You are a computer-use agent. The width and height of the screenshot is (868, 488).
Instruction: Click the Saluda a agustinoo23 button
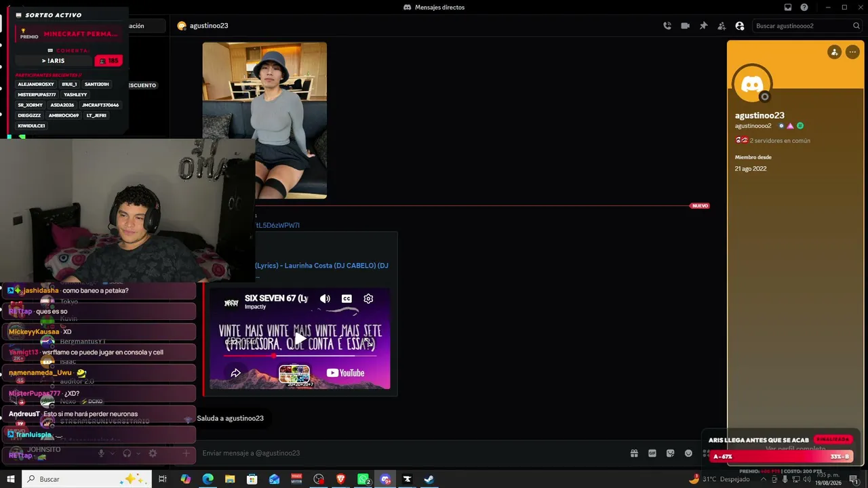click(230, 418)
